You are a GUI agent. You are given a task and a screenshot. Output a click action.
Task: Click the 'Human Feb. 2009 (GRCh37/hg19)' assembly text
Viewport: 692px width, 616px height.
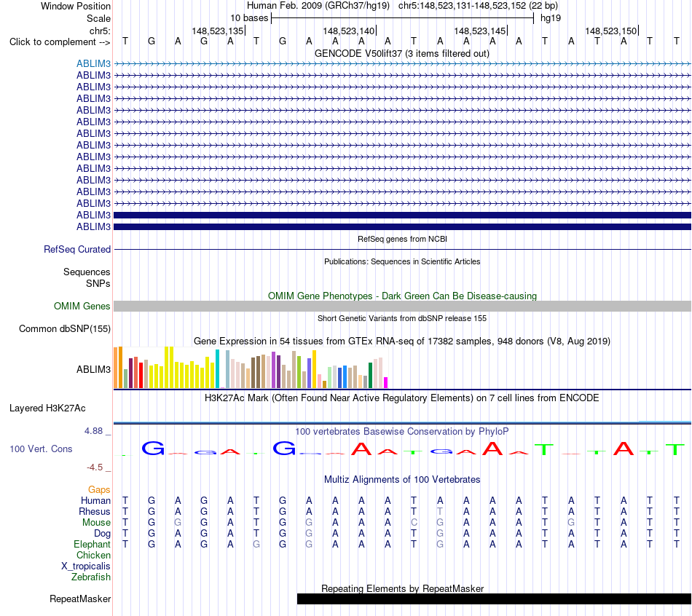click(318, 6)
